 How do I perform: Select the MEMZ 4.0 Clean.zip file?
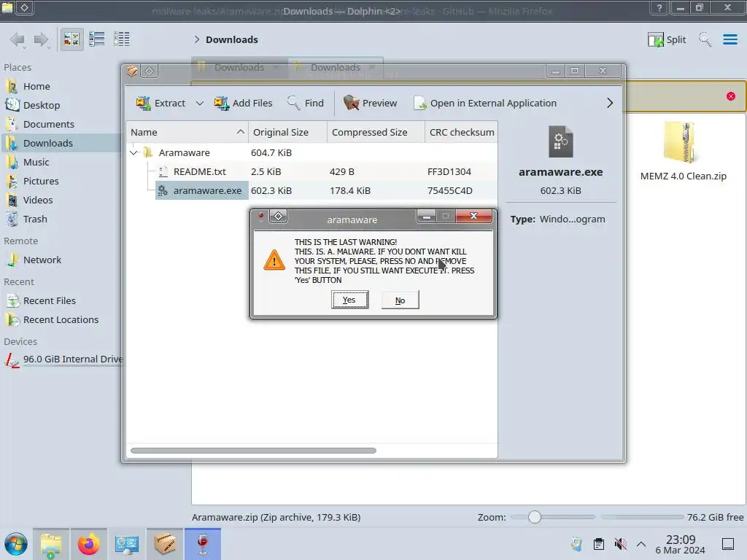pos(683,151)
